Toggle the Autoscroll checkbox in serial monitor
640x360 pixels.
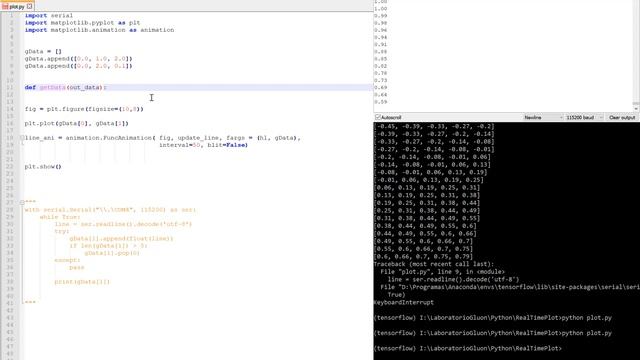pos(378,118)
